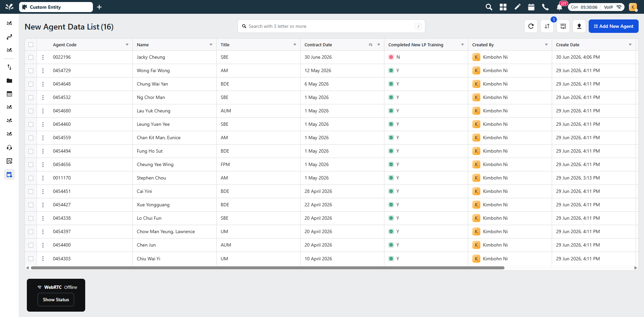The width and height of the screenshot is (644, 317).
Task: Refresh the agent data list
Action: point(531,26)
